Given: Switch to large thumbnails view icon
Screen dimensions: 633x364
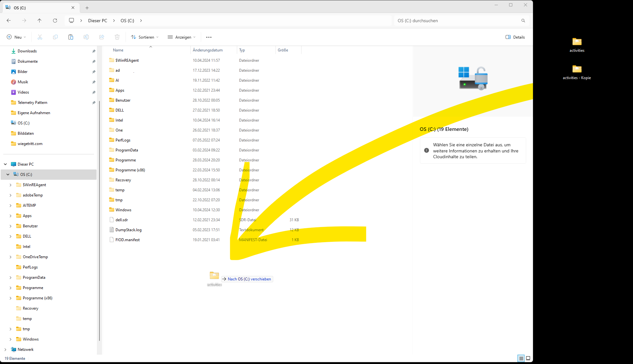Looking at the screenshot, I should pyautogui.click(x=528, y=358).
